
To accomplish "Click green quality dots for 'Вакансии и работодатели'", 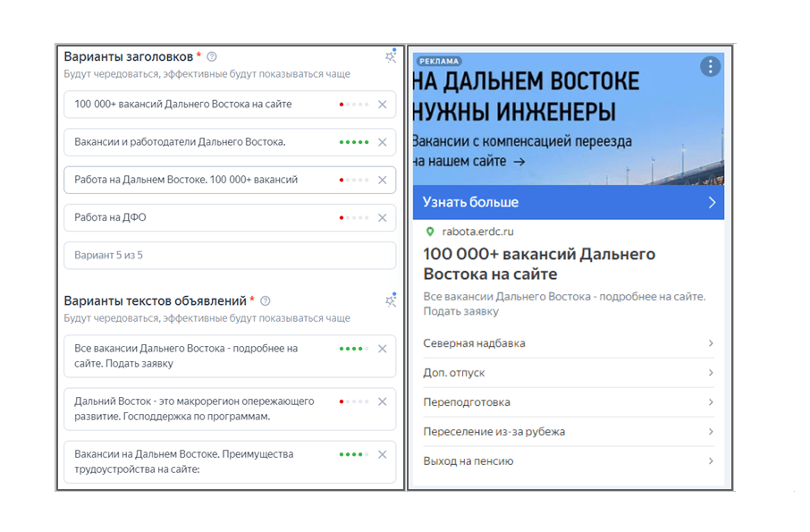I will pyautogui.click(x=354, y=142).
